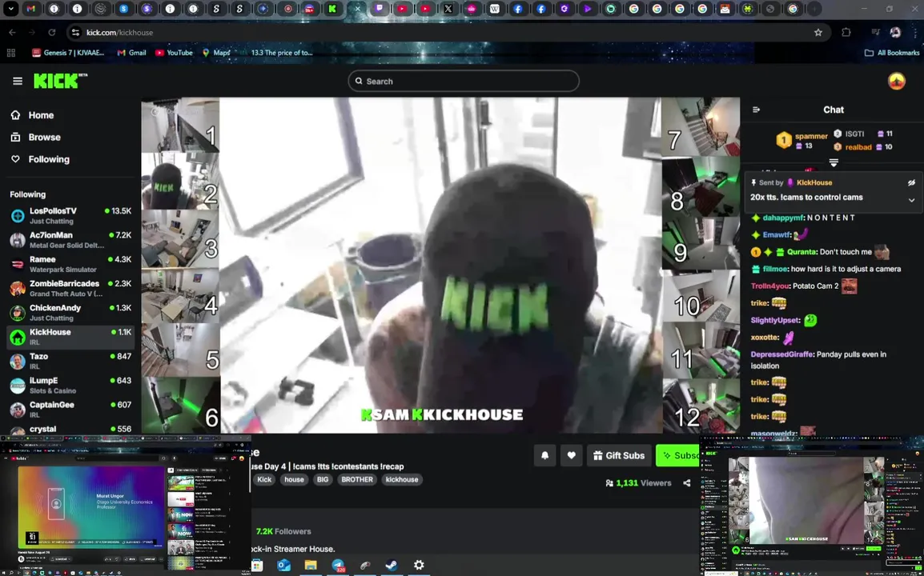The width and height of the screenshot is (924, 576).
Task: Expand the chat leaderboard arrow
Action: (834, 162)
